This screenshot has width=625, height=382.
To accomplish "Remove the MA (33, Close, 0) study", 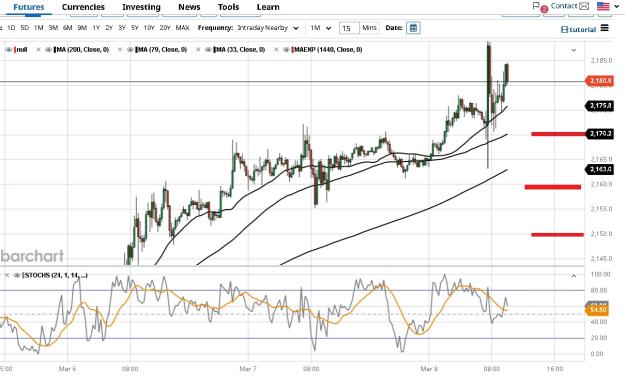I will (198, 50).
